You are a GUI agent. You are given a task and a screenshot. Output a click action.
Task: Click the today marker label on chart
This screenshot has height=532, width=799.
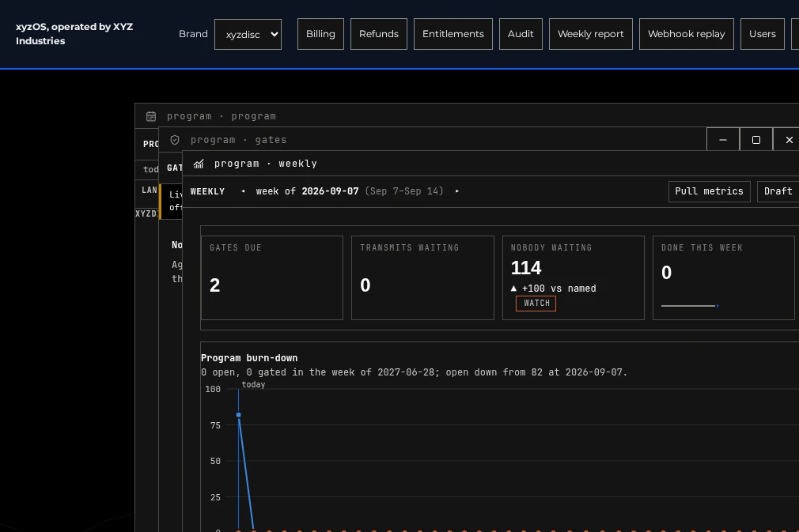pyautogui.click(x=253, y=385)
